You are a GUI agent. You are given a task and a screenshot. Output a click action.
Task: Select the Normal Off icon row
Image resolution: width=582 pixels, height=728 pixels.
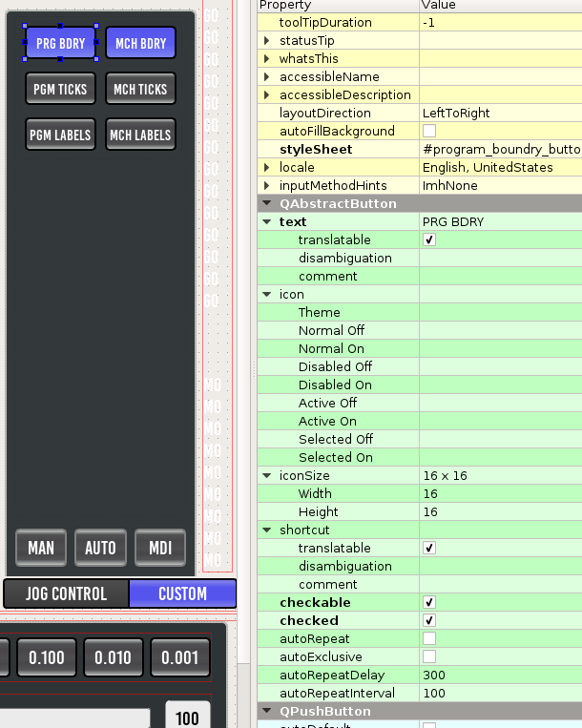pos(420,330)
